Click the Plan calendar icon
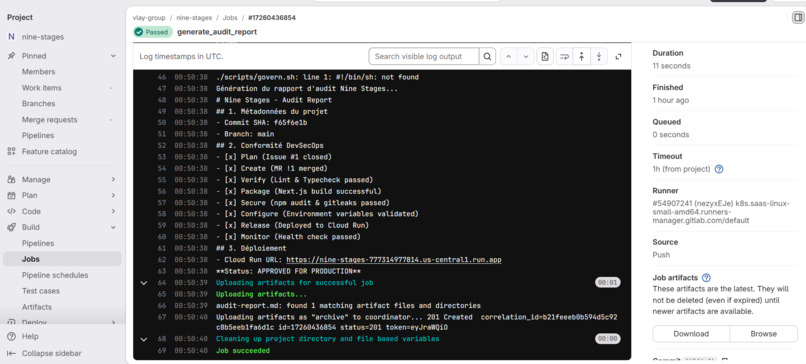806x364 pixels. 11,195
